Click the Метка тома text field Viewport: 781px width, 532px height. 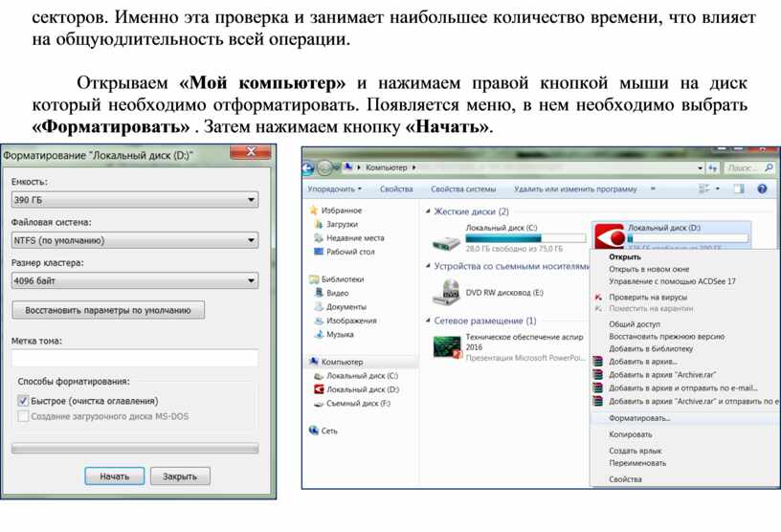[134, 358]
